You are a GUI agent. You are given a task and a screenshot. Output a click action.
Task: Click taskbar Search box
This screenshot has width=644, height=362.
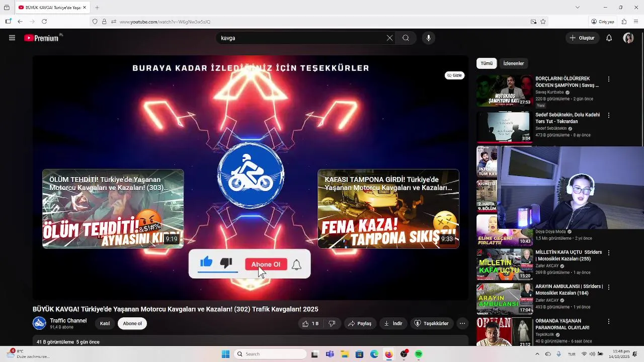[271, 354]
